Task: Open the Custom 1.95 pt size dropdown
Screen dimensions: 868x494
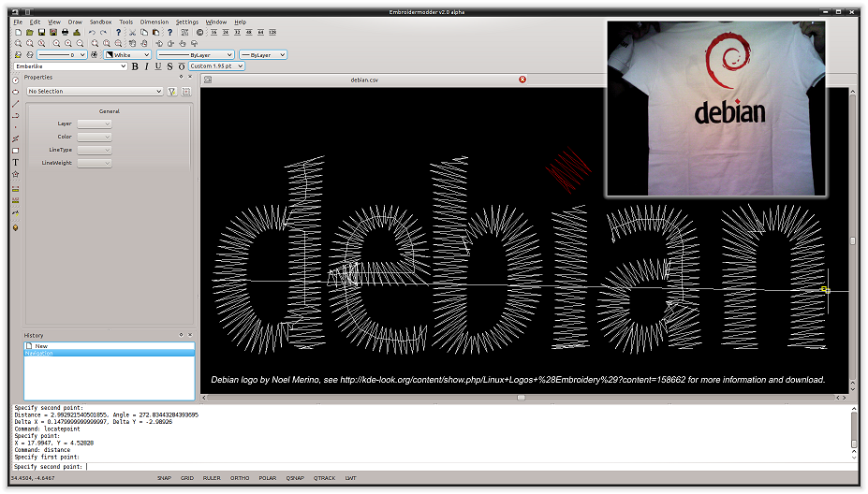Action: [x=216, y=65]
